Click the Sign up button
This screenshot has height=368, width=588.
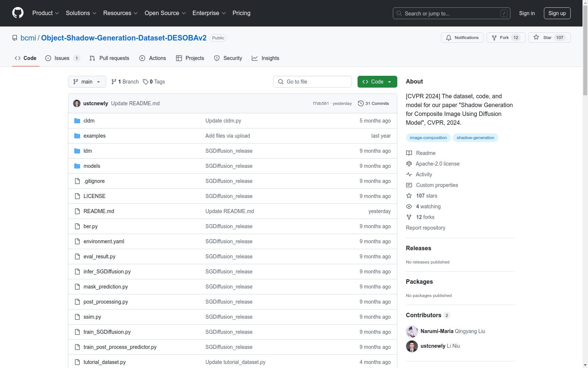click(x=557, y=13)
